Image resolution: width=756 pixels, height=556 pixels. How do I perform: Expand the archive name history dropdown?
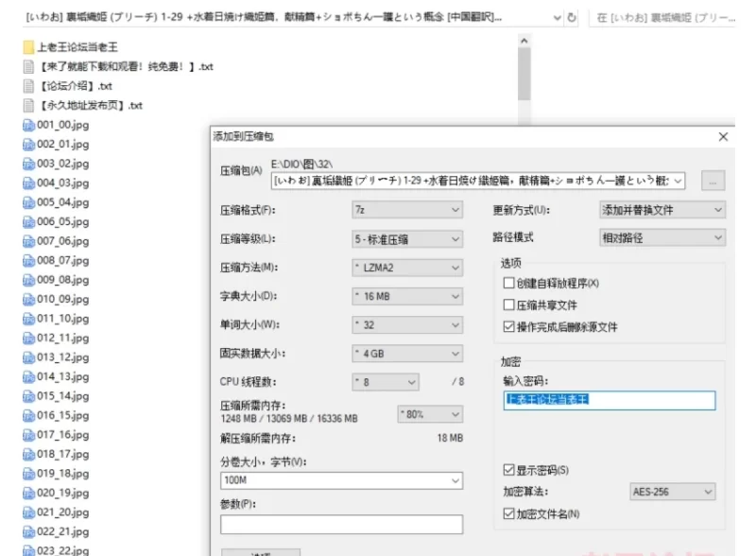(678, 181)
